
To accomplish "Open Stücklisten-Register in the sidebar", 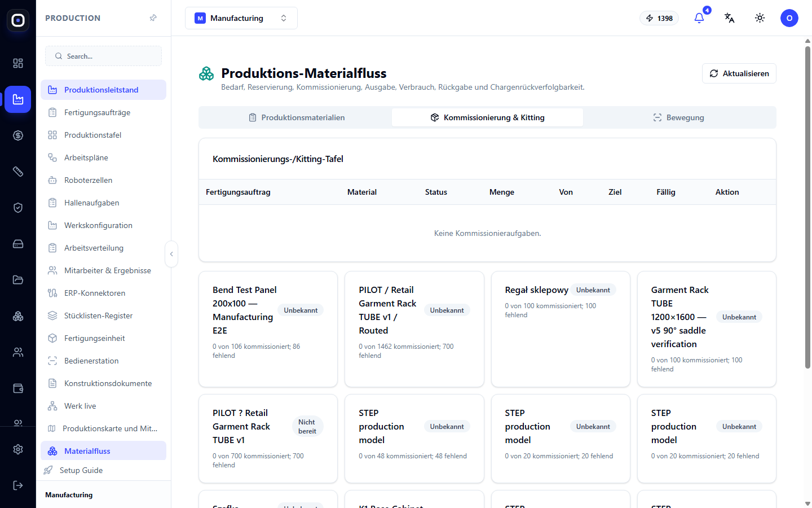I will pyautogui.click(x=103, y=316).
